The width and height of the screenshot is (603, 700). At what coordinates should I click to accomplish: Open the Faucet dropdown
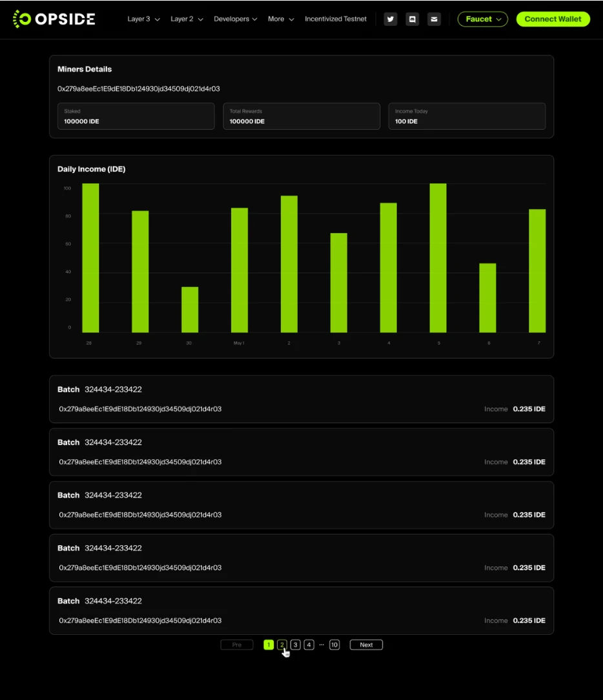482,19
